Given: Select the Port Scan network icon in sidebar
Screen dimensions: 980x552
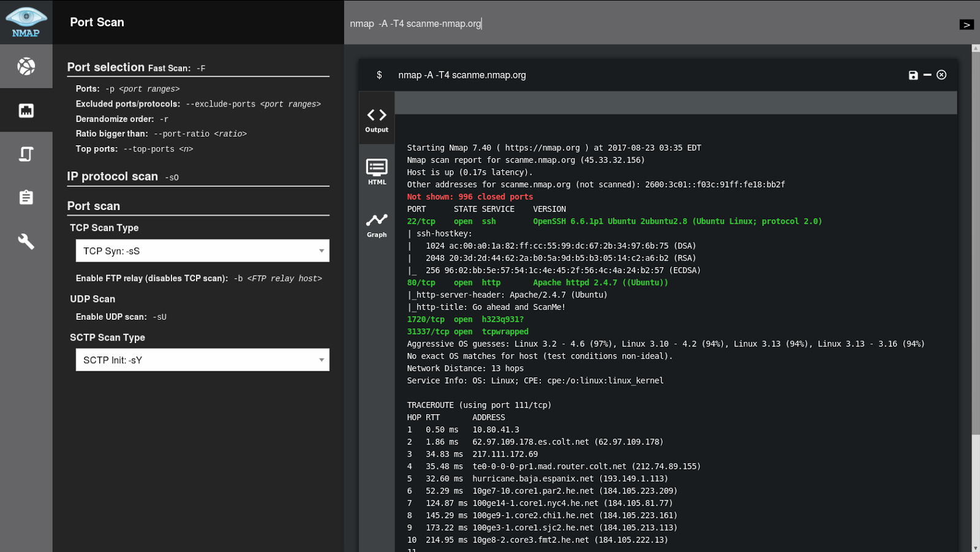Looking at the screenshot, I should click(26, 110).
